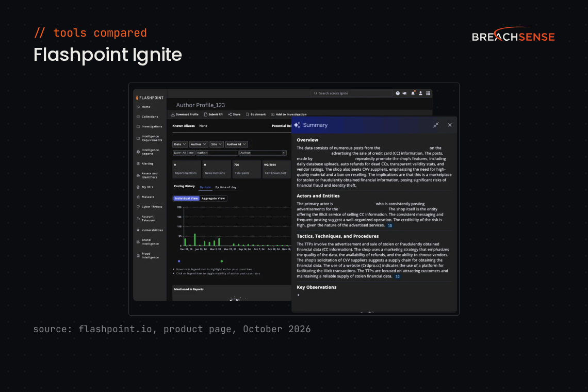This screenshot has height=392, width=588.
Task: Open the apps grid icon
Action: click(428, 93)
